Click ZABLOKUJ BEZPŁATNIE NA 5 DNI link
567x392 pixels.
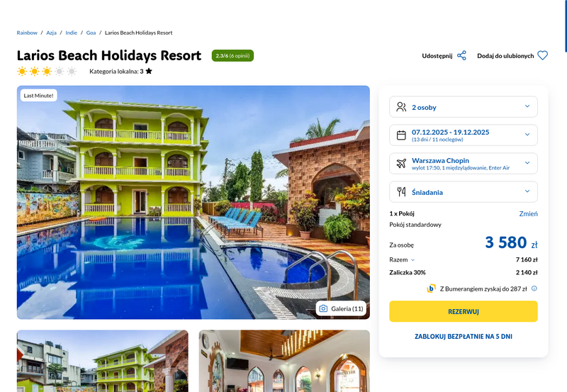click(464, 336)
